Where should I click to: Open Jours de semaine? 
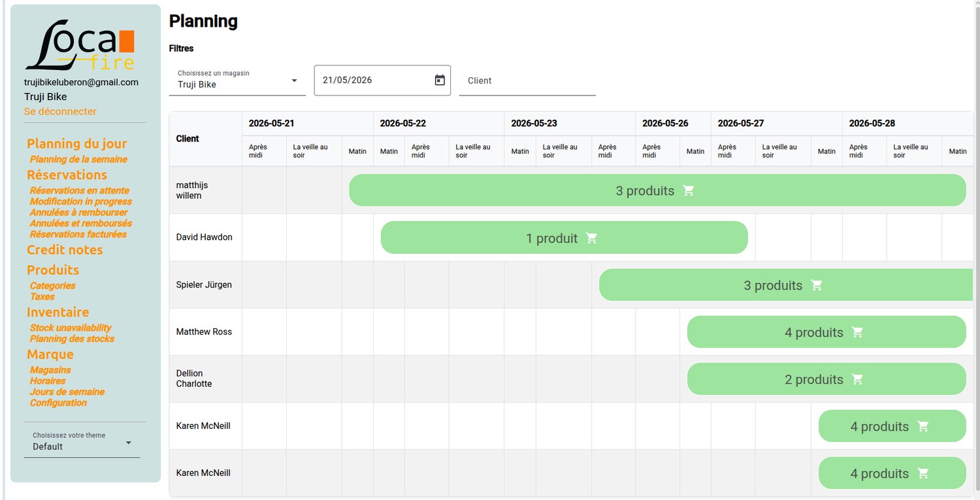pos(67,392)
